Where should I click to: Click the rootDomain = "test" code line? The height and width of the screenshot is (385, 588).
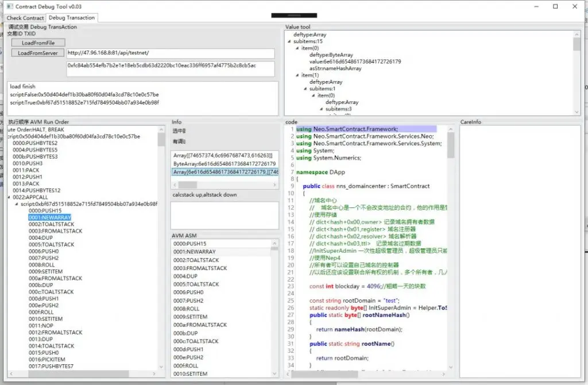pyautogui.click(x=354, y=301)
